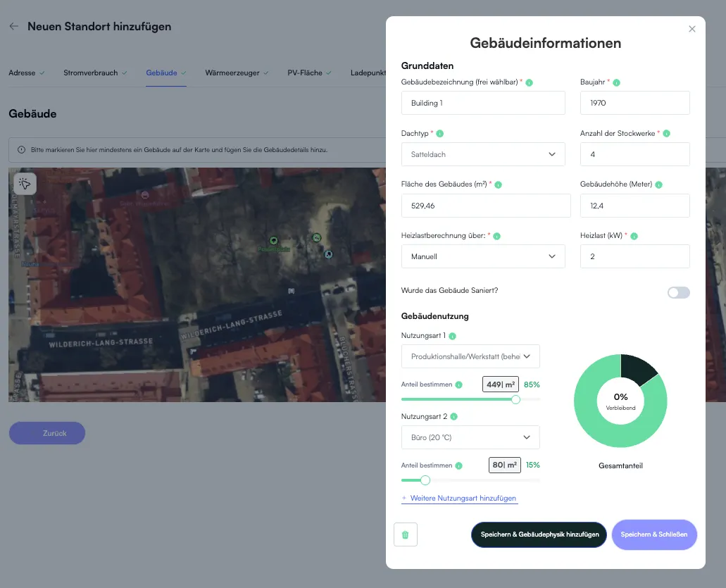Click info icon next to Dachtyp
Viewport: 726px width, 588px height.
[440, 133]
